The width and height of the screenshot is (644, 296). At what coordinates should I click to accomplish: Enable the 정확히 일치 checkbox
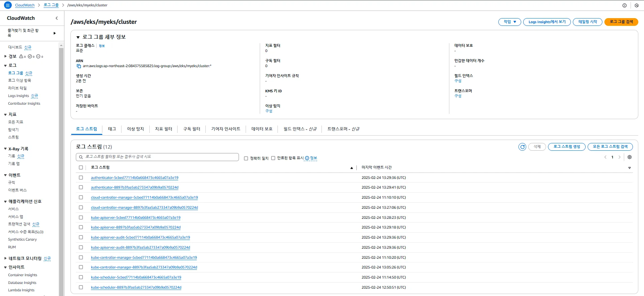tap(246, 158)
